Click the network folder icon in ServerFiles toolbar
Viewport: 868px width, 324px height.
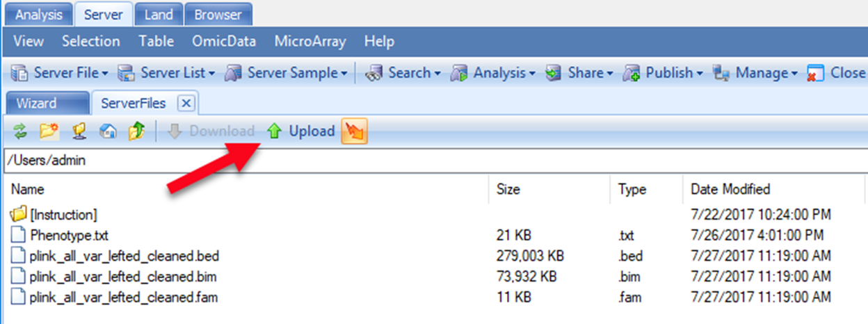click(79, 131)
